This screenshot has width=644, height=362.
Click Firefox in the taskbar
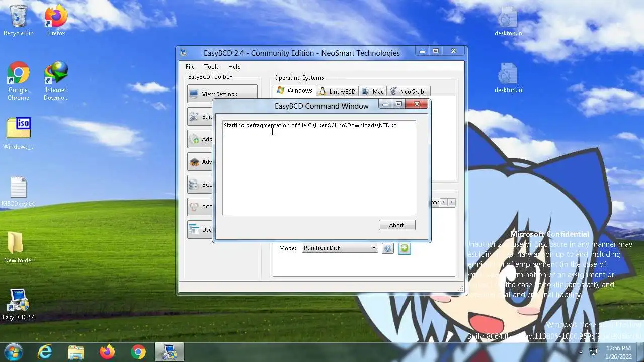point(107,352)
